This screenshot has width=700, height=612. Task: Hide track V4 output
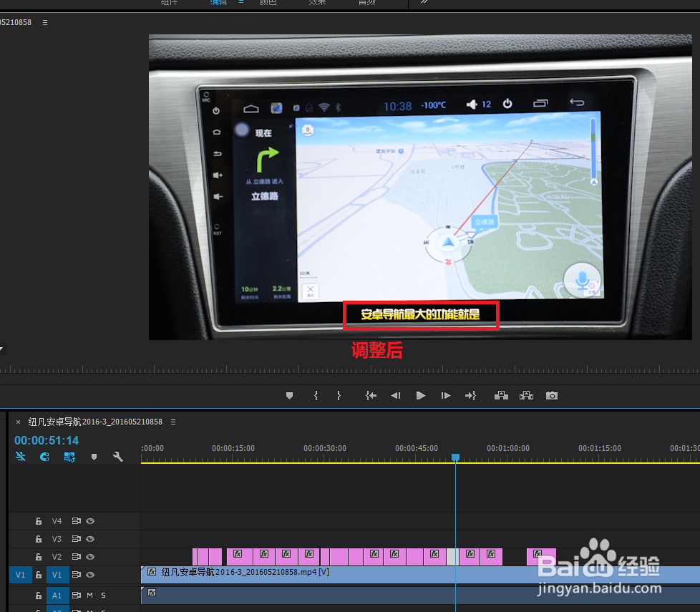click(x=90, y=521)
